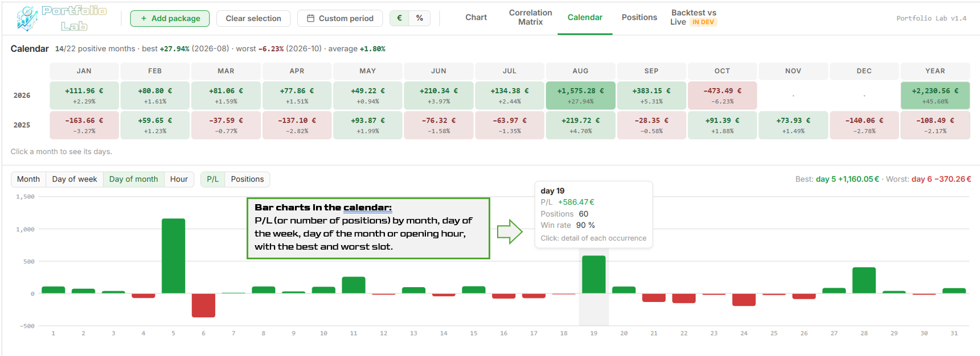Click the 2025 row label
Viewport: 980px width, 356px height.
22,125
